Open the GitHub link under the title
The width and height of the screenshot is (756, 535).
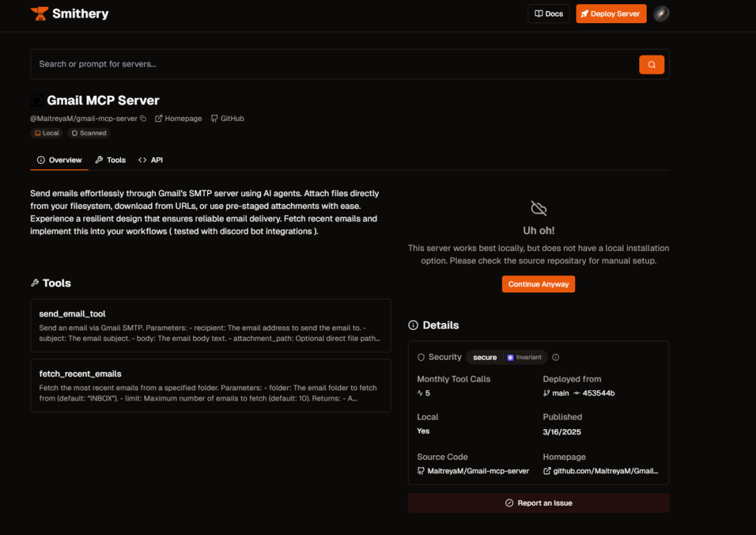pyautogui.click(x=227, y=118)
